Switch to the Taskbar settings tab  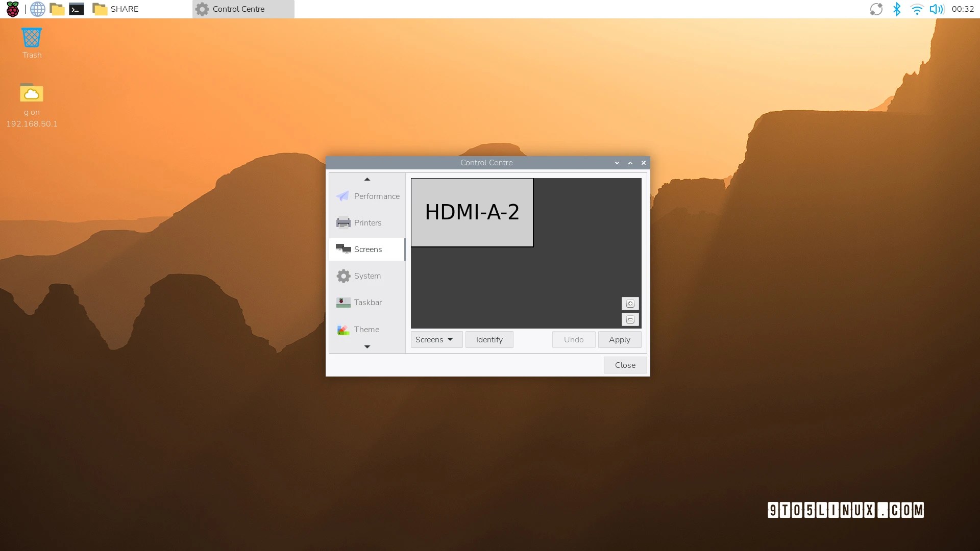click(x=367, y=303)
